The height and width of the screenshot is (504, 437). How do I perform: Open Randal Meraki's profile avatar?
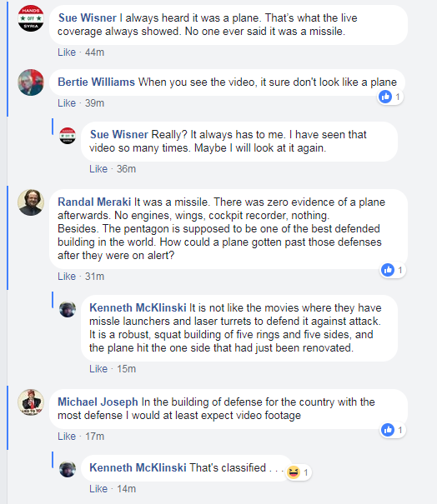pyautogui.click(x=31, y=202)
